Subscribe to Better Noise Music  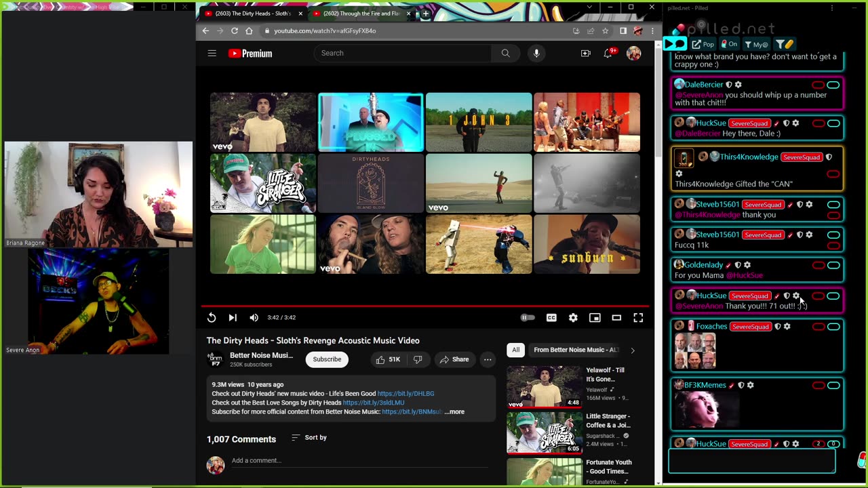(327, 359)
